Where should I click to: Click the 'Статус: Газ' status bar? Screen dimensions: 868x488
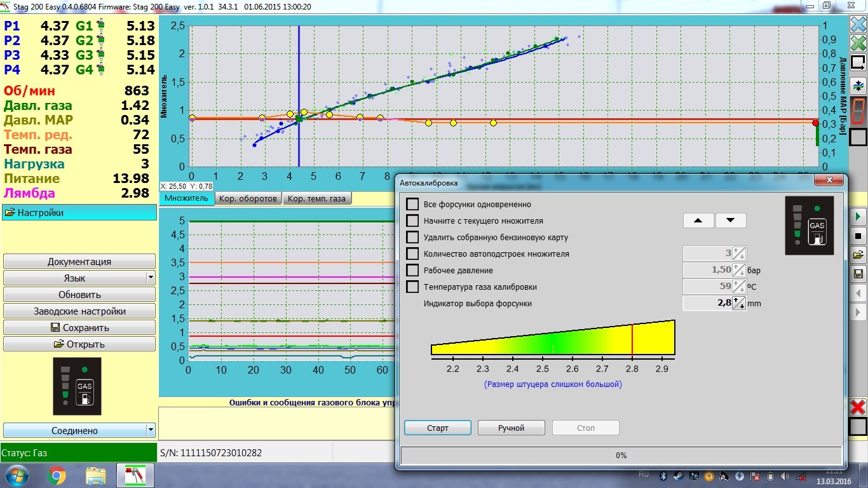pyautogui.click(x=78, y=453)
